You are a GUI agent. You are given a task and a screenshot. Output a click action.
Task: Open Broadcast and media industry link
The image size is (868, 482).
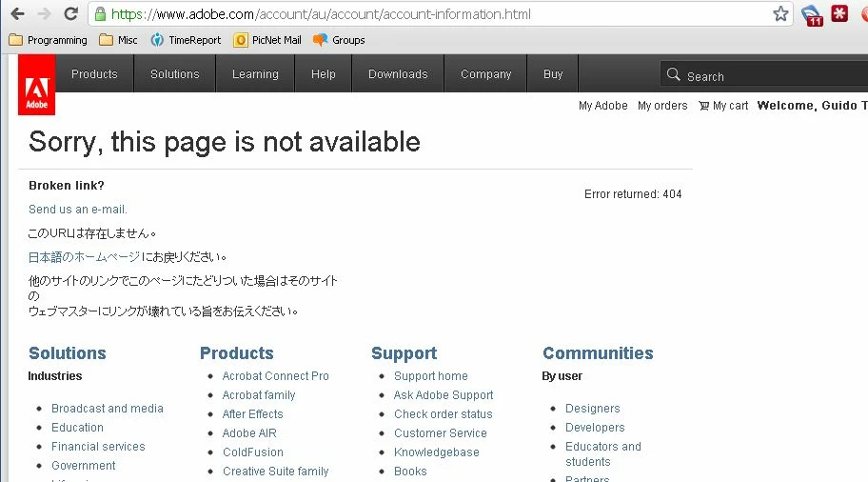click(108, 409)
